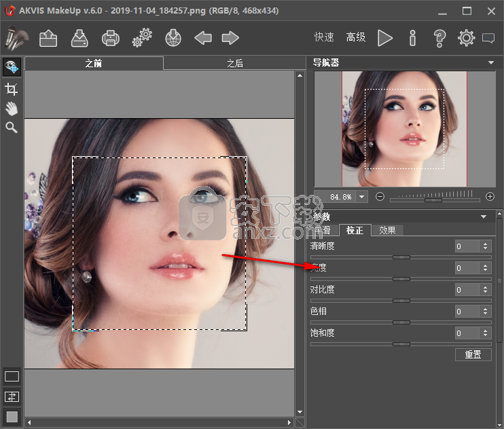
Task: Click the 清晰度 spinner arrows
Action: pos(486,246)
